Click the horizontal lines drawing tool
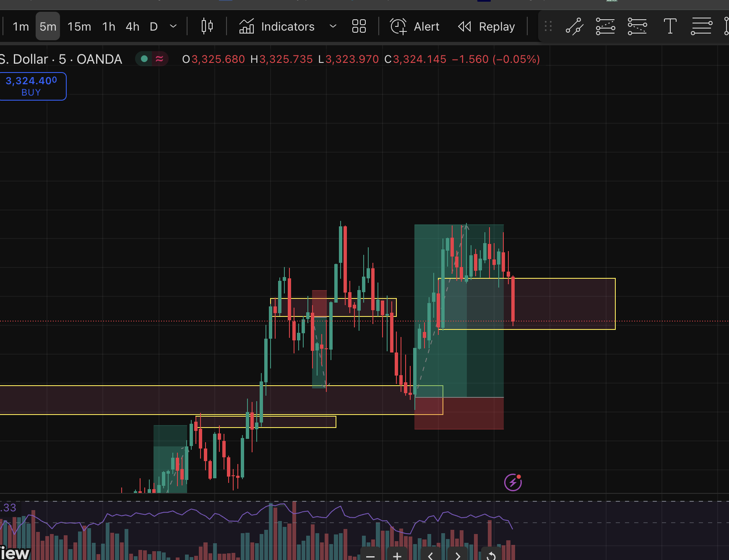 coord(701,26)
